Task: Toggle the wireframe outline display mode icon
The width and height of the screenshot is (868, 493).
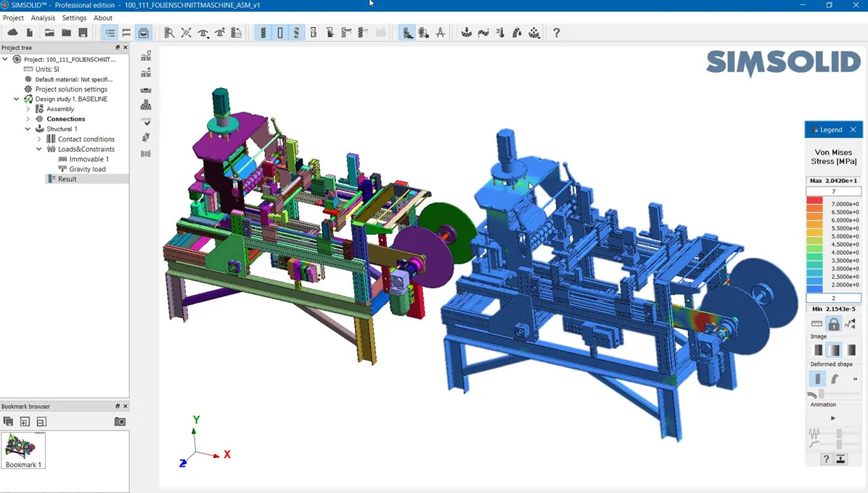Action: point(280,33)
